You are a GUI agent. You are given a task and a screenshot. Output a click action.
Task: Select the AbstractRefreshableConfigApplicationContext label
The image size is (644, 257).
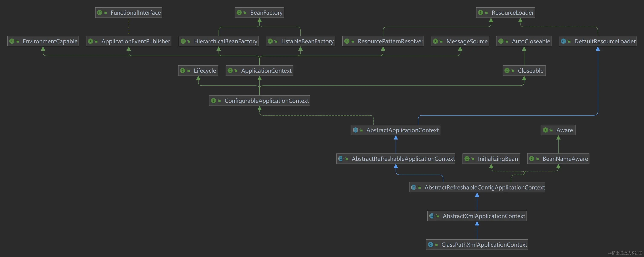[484, 187]
